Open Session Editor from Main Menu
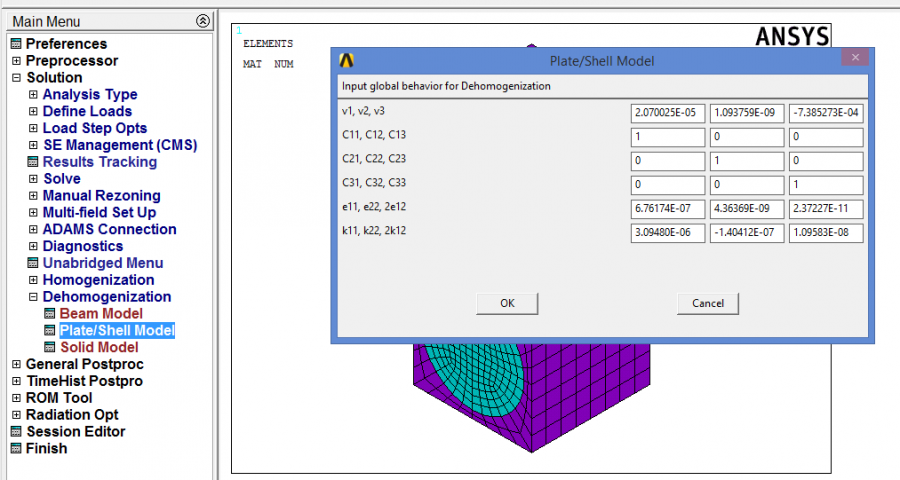This screenshot has width=900, height=480. pyautogui.click(x=75, y=431)
